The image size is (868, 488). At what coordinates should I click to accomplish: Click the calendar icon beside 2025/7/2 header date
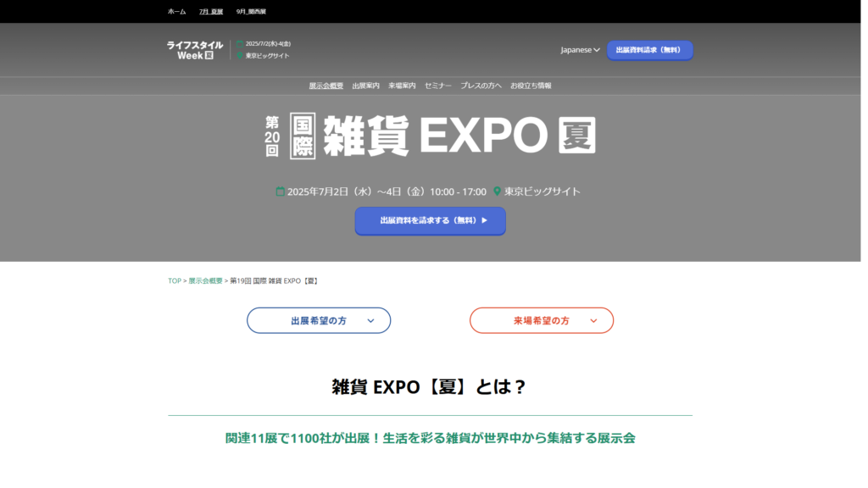click(240, 44)
